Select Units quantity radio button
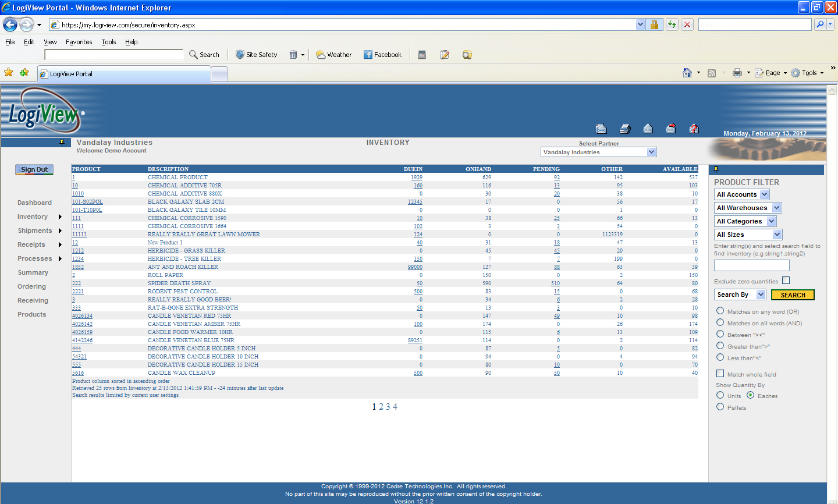 coord(720,395)
